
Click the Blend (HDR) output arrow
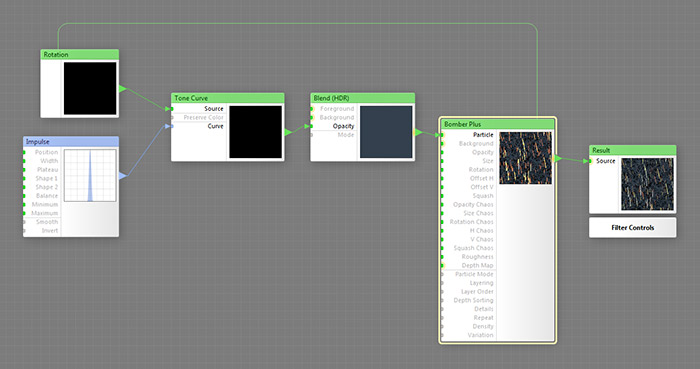418,132
